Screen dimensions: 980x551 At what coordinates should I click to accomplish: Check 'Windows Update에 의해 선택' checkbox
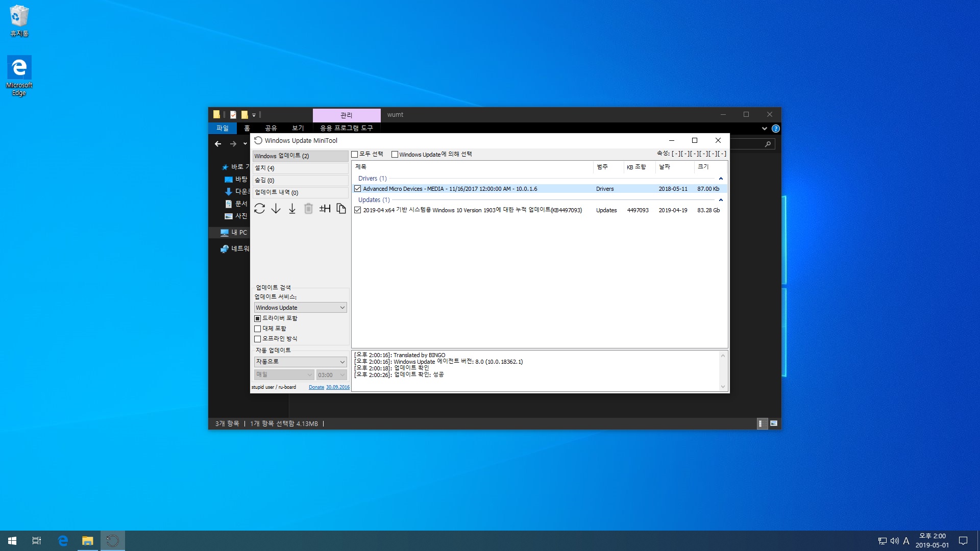click(x=395, y=155)
